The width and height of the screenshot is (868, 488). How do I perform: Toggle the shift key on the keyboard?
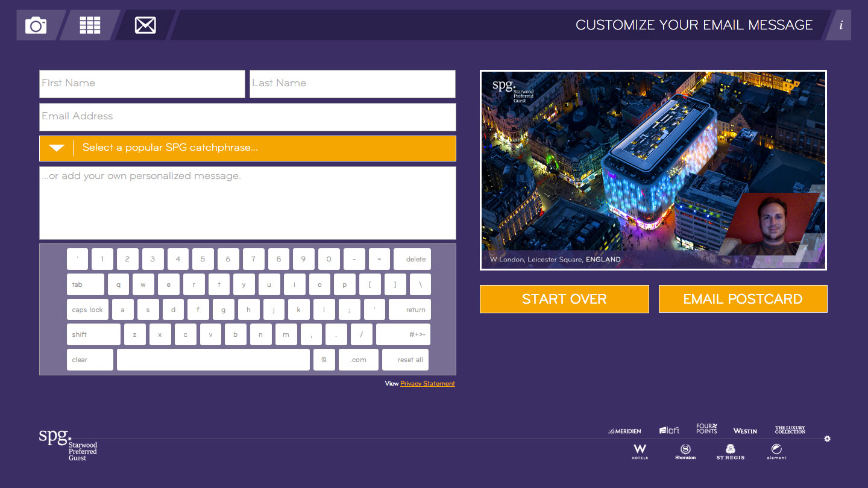tap(93, 334)
